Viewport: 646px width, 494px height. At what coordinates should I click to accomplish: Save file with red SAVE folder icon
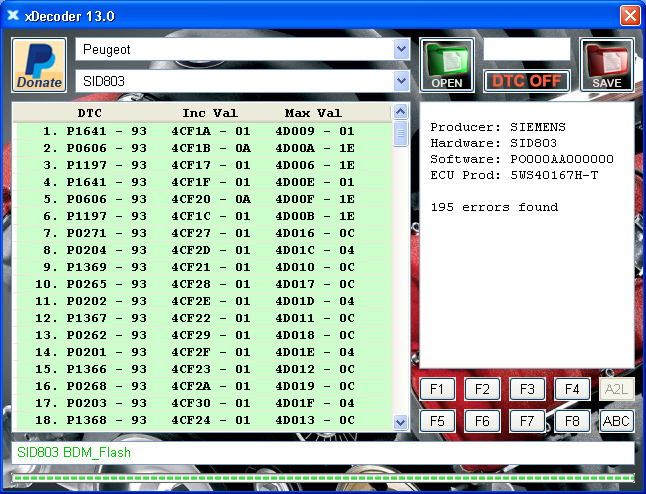[x=607, y=65]
